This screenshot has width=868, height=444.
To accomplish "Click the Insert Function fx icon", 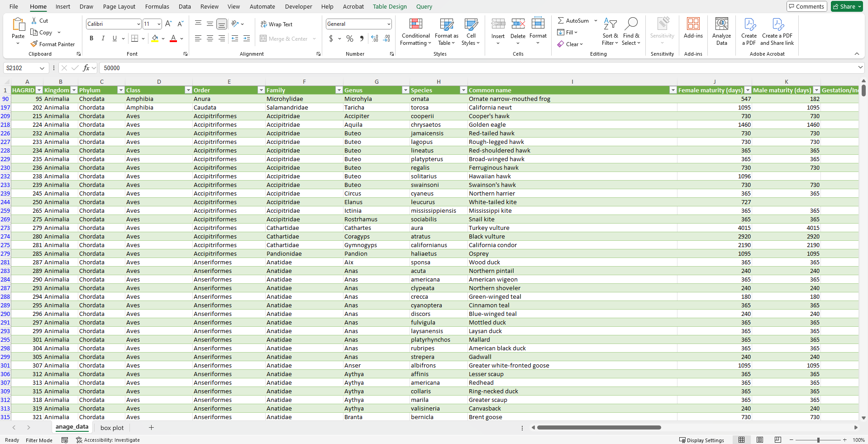I will click(86, 68).
